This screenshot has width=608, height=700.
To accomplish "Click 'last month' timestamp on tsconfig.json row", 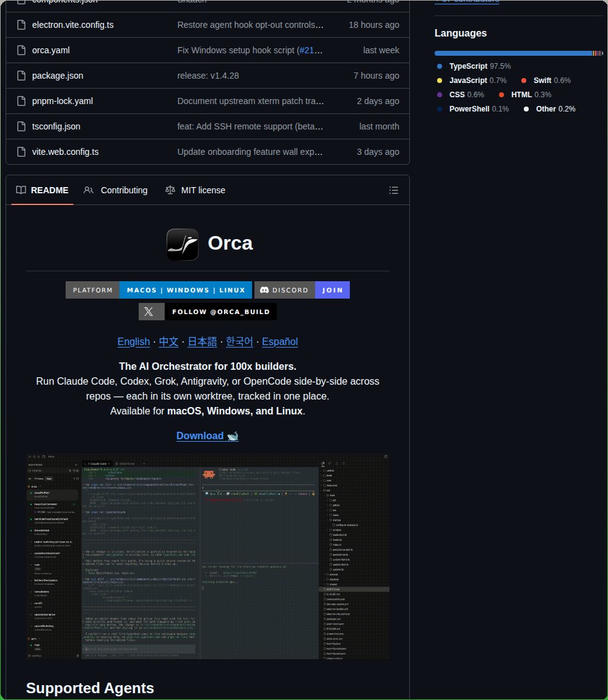I will point(379,127).
